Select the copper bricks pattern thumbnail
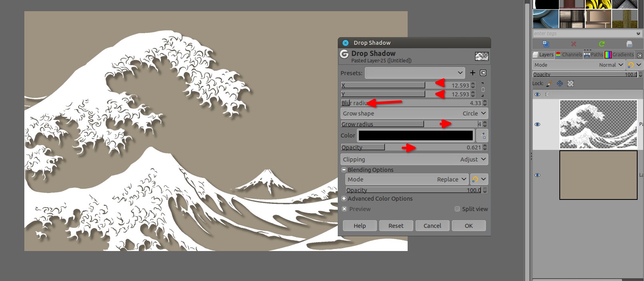This screenshot has height=281, width=644. click(x=598, y=18)
